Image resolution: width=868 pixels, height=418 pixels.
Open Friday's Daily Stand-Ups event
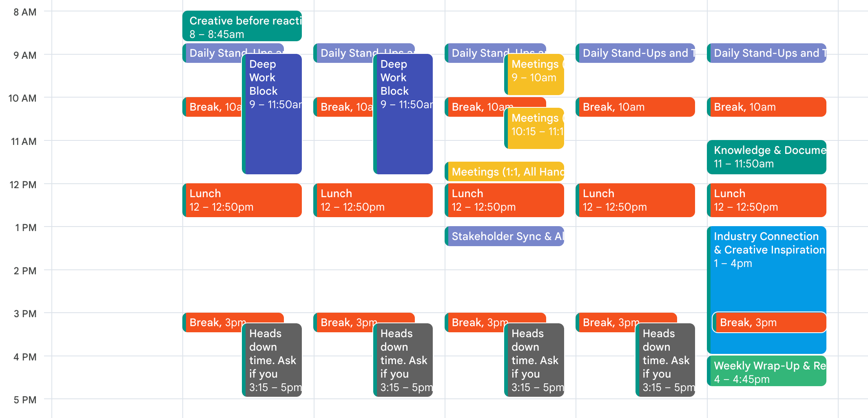766,53
